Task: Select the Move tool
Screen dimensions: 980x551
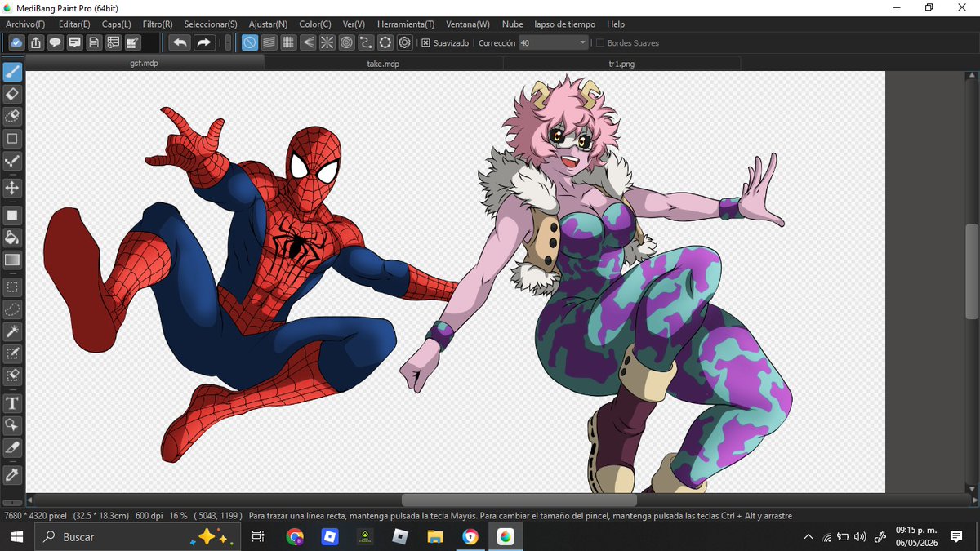Action: (12, 188)
